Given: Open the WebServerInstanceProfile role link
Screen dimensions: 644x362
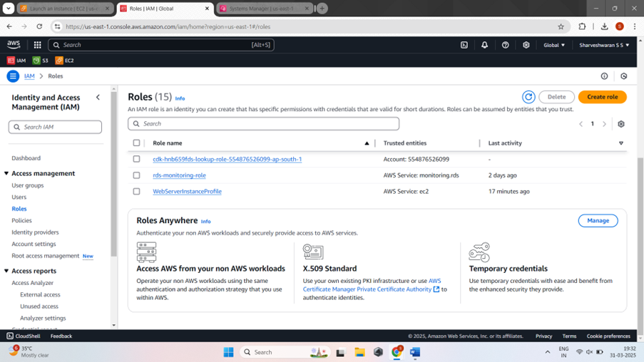Looking at the screenshot, I should tap(187, 191).
